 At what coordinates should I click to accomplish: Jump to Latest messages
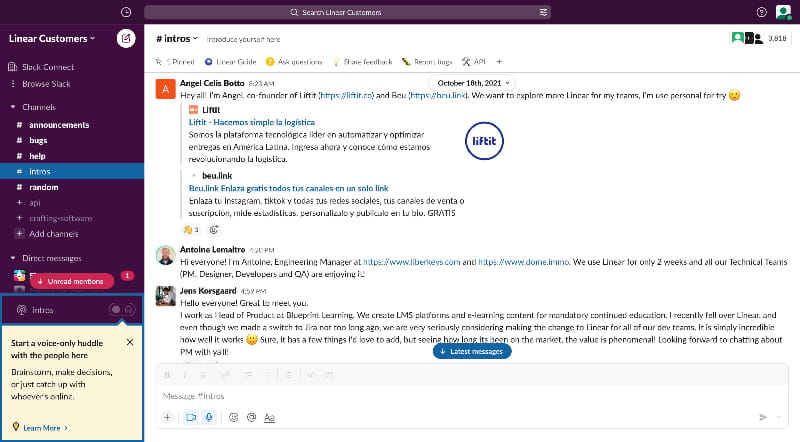[472, 351]
